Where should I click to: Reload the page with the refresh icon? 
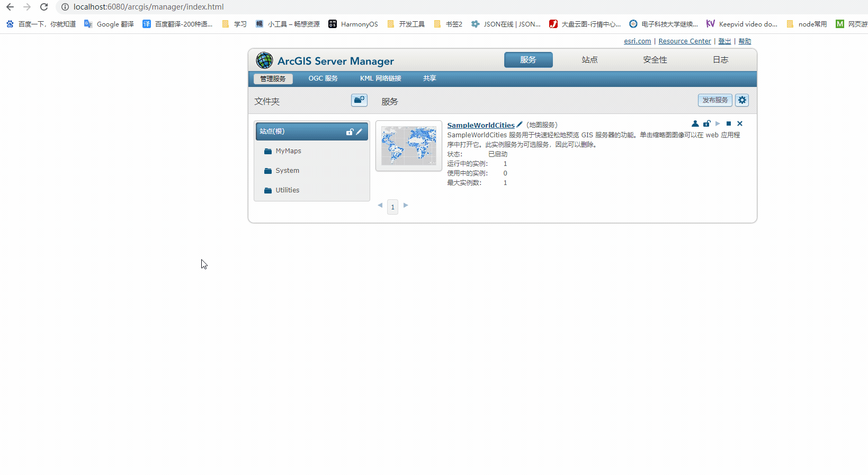(44, 7)
